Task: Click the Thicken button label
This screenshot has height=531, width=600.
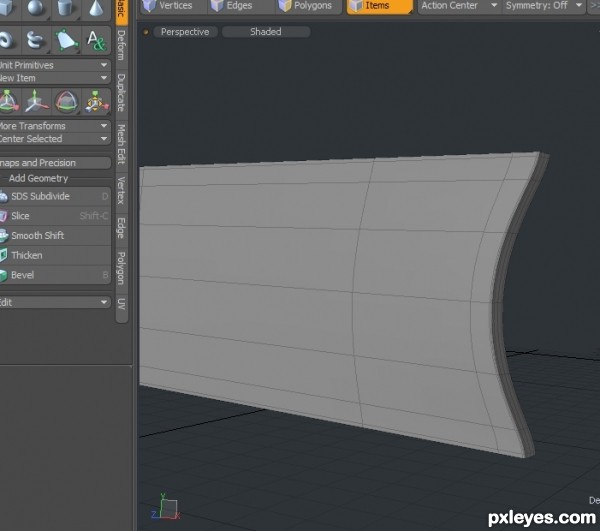Action: 26,255
